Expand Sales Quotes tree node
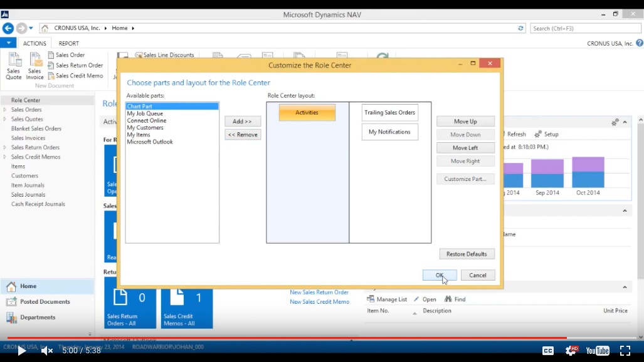The height and width of the screenshot is (362, 644). tap(5, 119)
